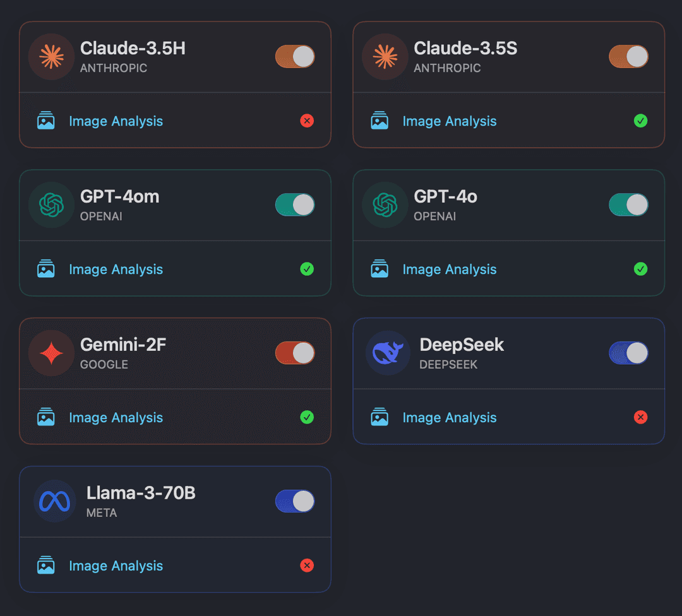This screenshot has width=682, height=616.
Task: Click the red X status icon for Claude-3.5H
Action: 307,121
